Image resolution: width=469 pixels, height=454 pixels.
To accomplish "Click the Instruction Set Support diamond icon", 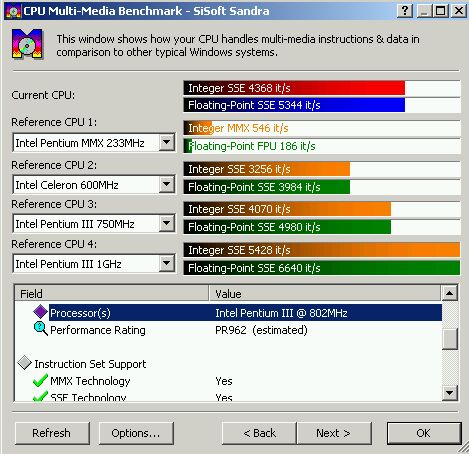I will pyautogui.click(x=24, y=363).
